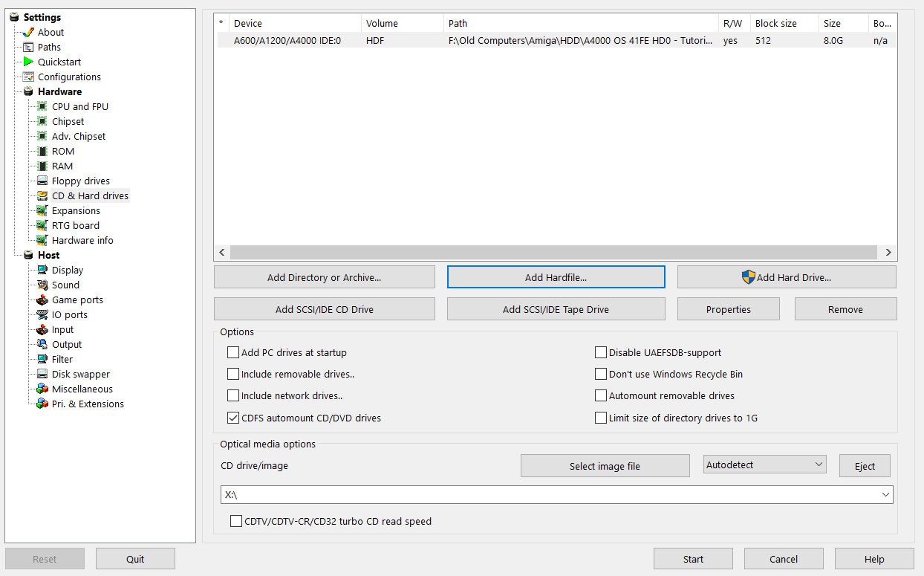This screenshot has height=576, width=924.
Task: Open the Floppy drives page
Action: [81, 181]
